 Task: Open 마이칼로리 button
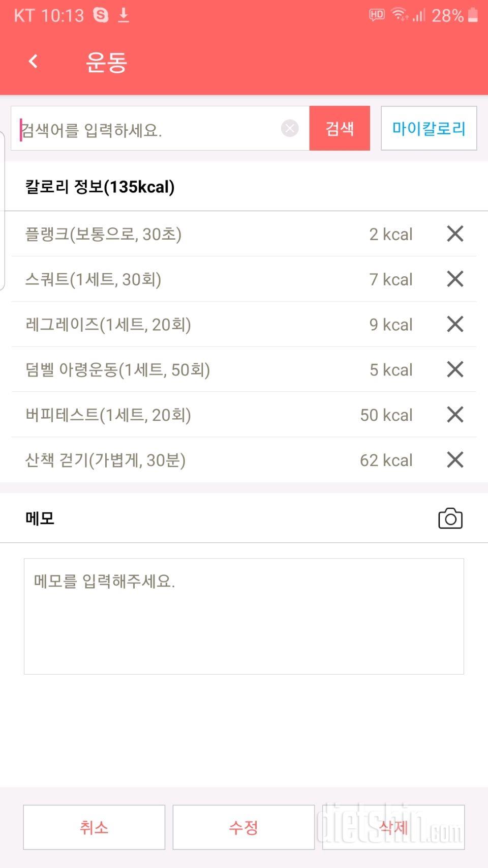tap(429, 128)
